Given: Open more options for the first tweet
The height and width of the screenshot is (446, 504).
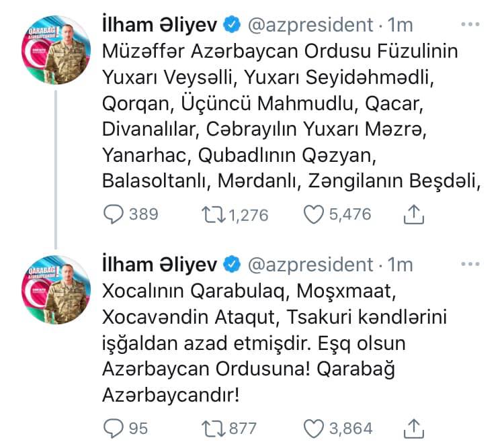Looking at the screenshot, I should point(470,25).
